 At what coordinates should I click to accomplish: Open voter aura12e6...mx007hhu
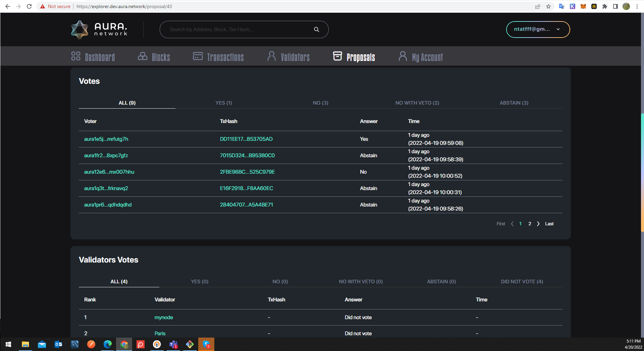pyautogui.click(x=109, y=172)
